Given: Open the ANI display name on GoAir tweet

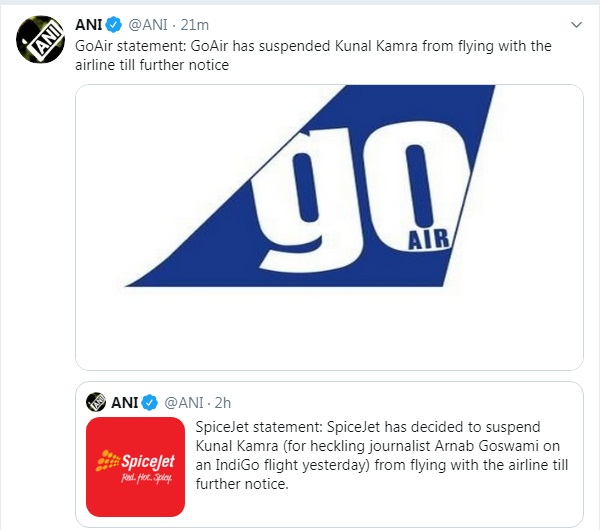Looking at the screenshot, I should (x=93, y=26).
